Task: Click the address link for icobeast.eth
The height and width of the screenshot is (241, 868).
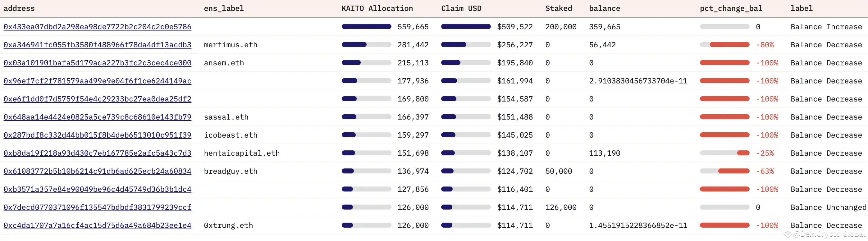Action: (x=97, y=135)
